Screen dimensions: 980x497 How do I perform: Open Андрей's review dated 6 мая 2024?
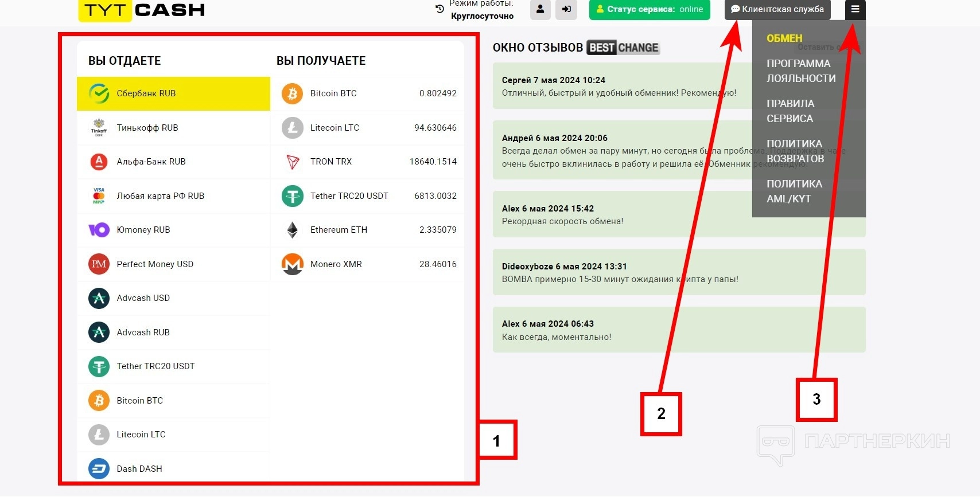click(x=679, y=150)
